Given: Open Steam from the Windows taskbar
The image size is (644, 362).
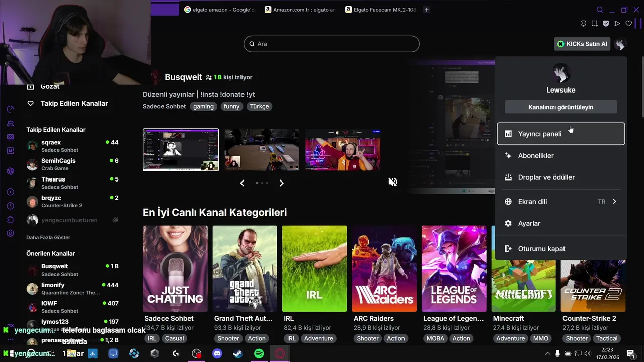Looking at the screenshot, I should pos(238,354).
